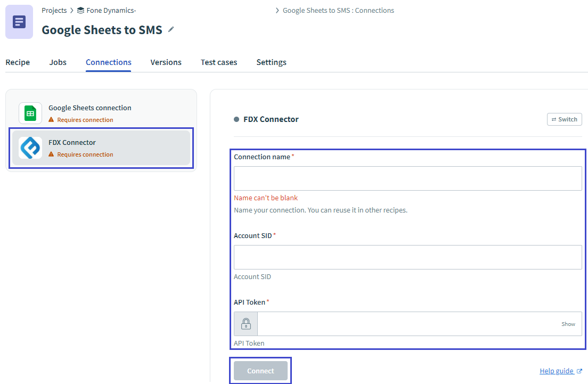Click 'Requires connection' under FDX Connector
The image size is (588, 384).
(x=85, y=154)
